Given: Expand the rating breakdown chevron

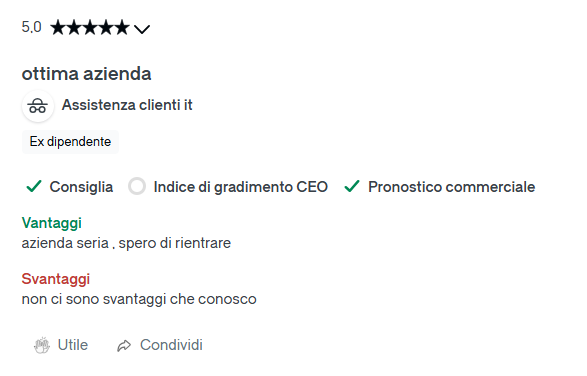Looking at the screenshot, I should (x=142, y=29).
